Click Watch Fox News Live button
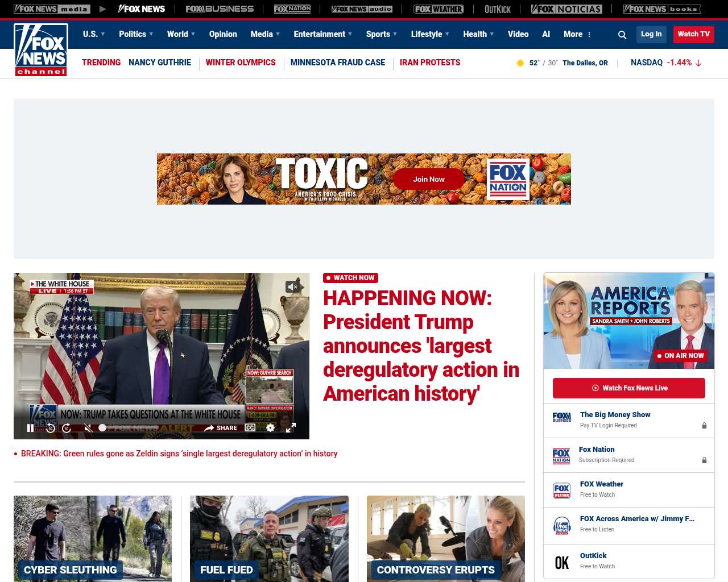The image size is (728, 582). [x=629, y=388]
